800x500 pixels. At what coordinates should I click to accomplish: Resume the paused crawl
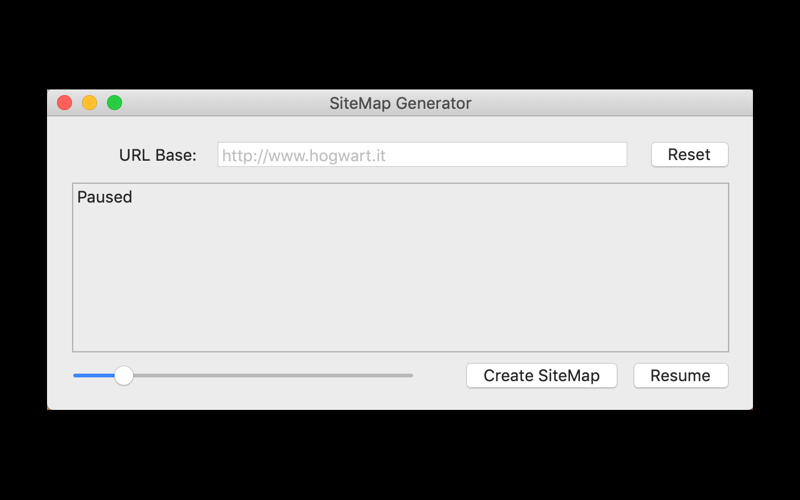pyautogui.click(x=681, y=376)
